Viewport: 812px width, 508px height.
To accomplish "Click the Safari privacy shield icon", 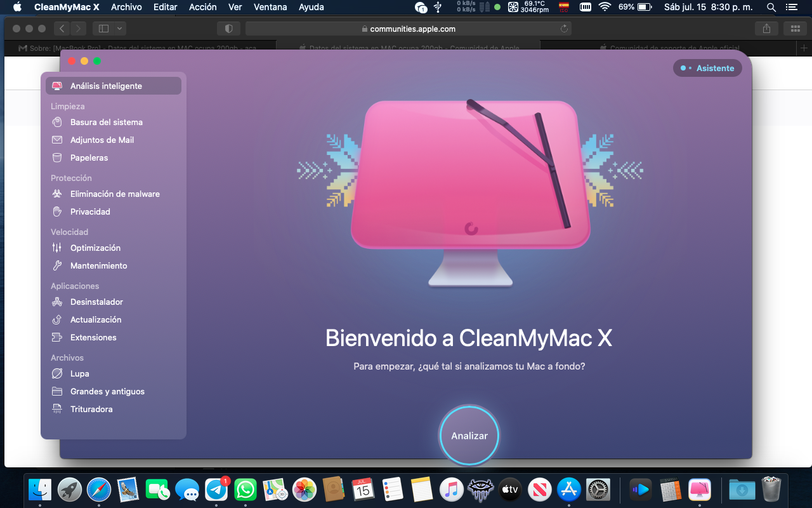I will pyautogui.click(x=229, y=29).
